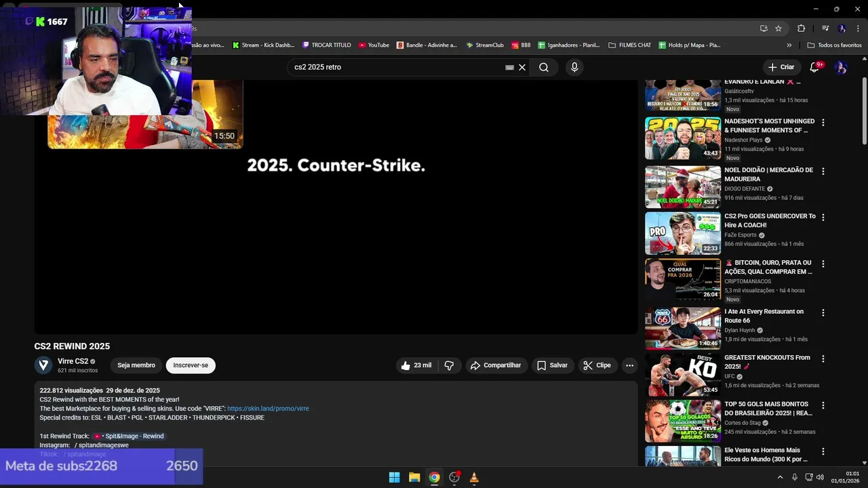Screen dimensions: 868x488
Task: Open YouTube notifications bell
Action: (815, 67)
